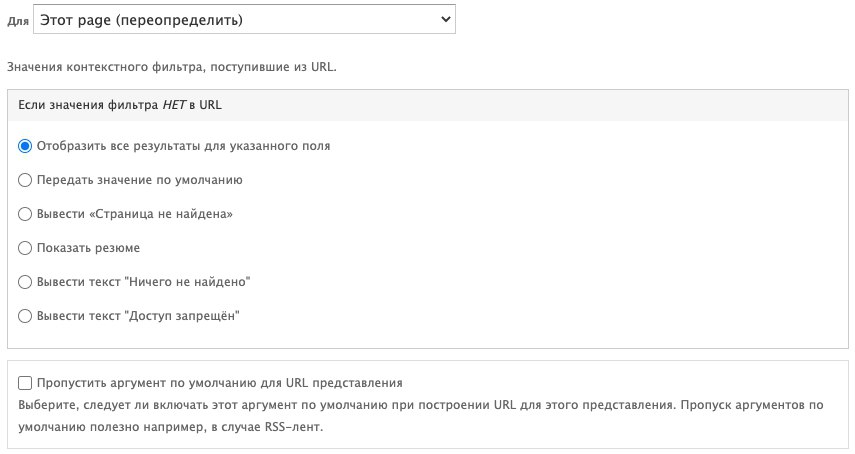Screen dimensions: 855x454
Task: Click 'Если значения фильтра НЕТ в URL' heading
Action: (120, 105)
